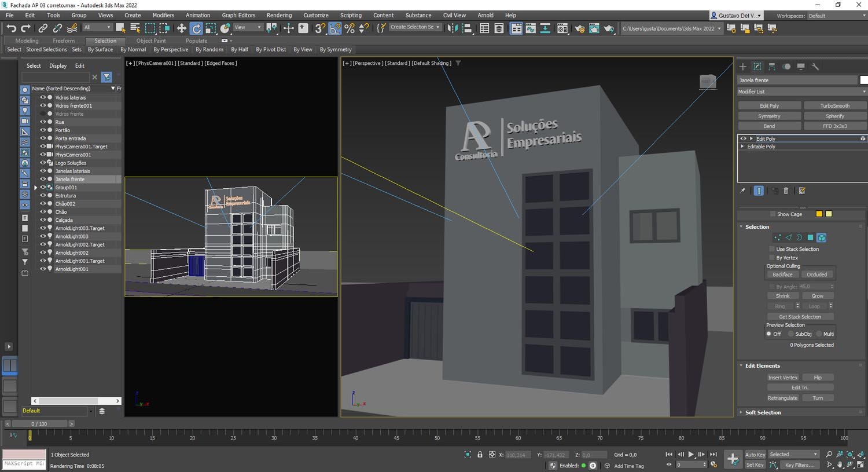This screenshot has height=472, width=868.
Task: Open the Render Setup teapot icon
Action: (x=579, y=28)
